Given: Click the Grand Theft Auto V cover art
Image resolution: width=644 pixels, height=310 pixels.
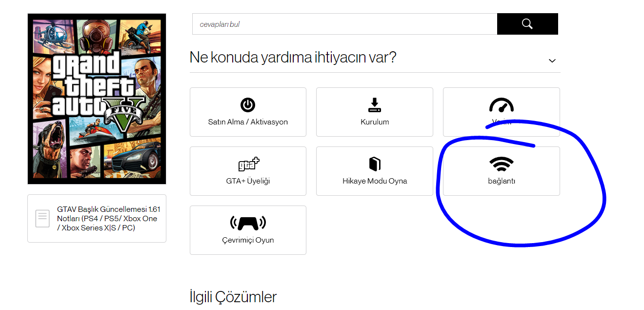Looking at the screenshot, I should click(x=97, y=99).
